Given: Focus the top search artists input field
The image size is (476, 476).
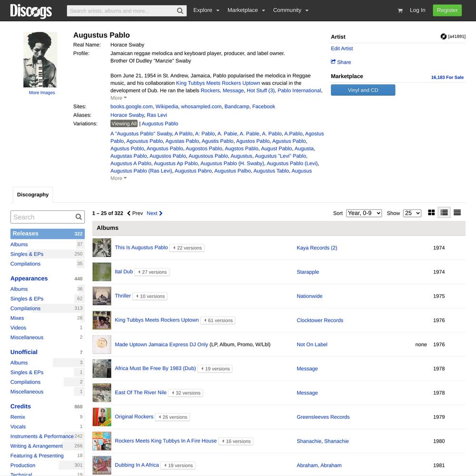Looking at the screenshot, I should 121,11.
